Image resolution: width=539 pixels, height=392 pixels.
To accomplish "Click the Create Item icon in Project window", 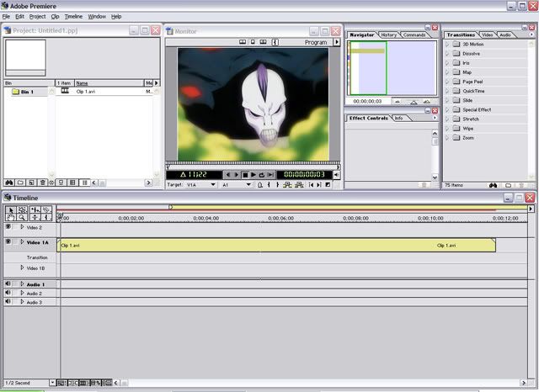I will click(31, 183).
